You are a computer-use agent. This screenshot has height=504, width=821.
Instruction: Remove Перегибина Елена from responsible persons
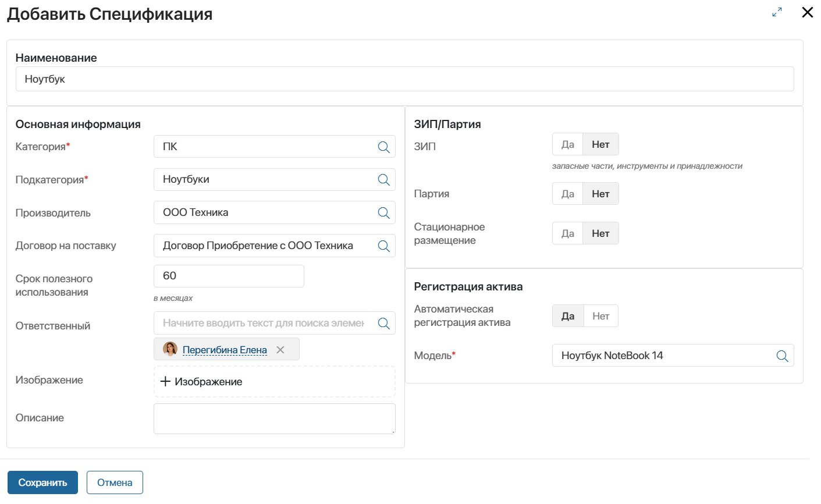click(280, 350)
